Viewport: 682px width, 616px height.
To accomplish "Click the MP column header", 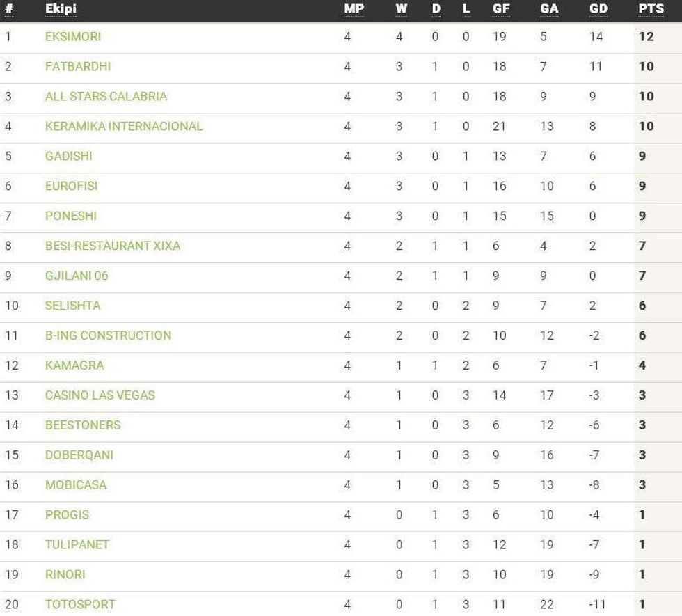I will (x=354, y=9).
